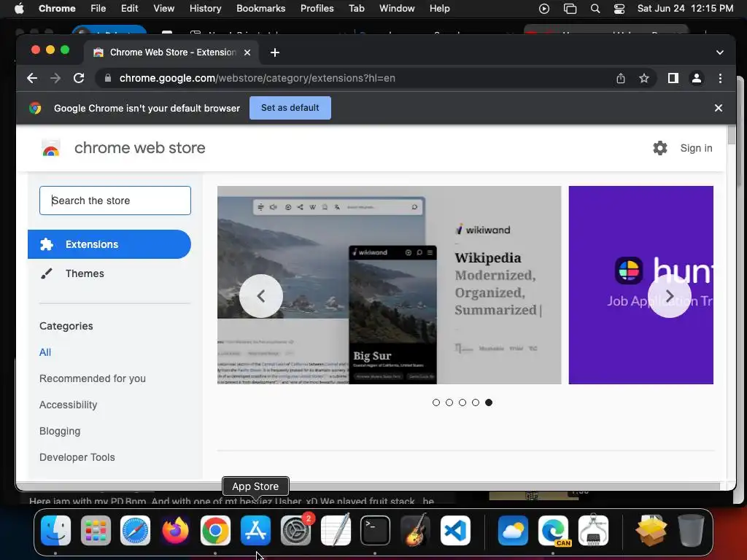747x560 pixels.
Task: Open the Chrome profile menu
Action: (697, 78)
